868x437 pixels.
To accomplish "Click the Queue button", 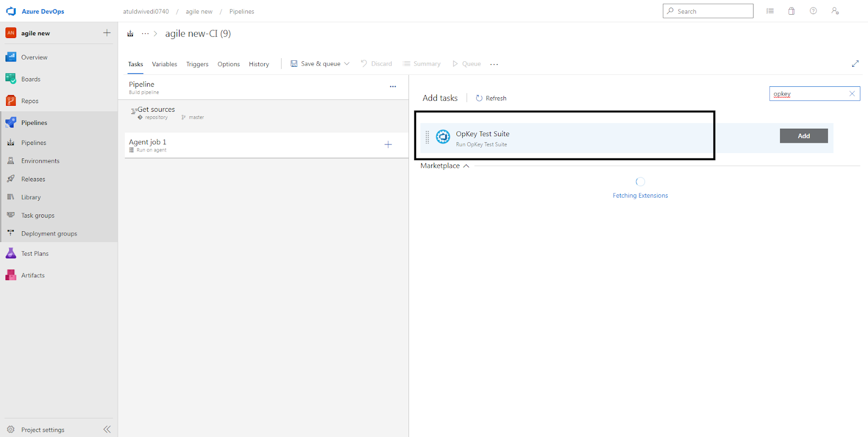I will [467, 64].
